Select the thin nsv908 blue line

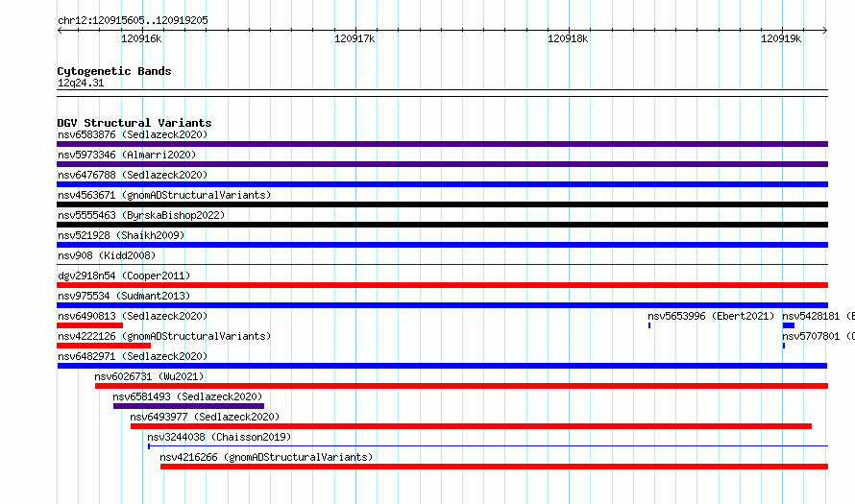pos(442,265)
